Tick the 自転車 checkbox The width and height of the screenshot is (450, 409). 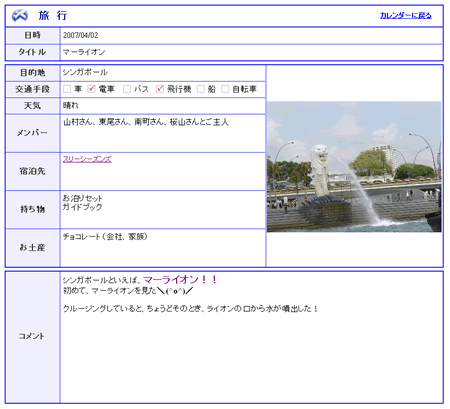(225, 89)
